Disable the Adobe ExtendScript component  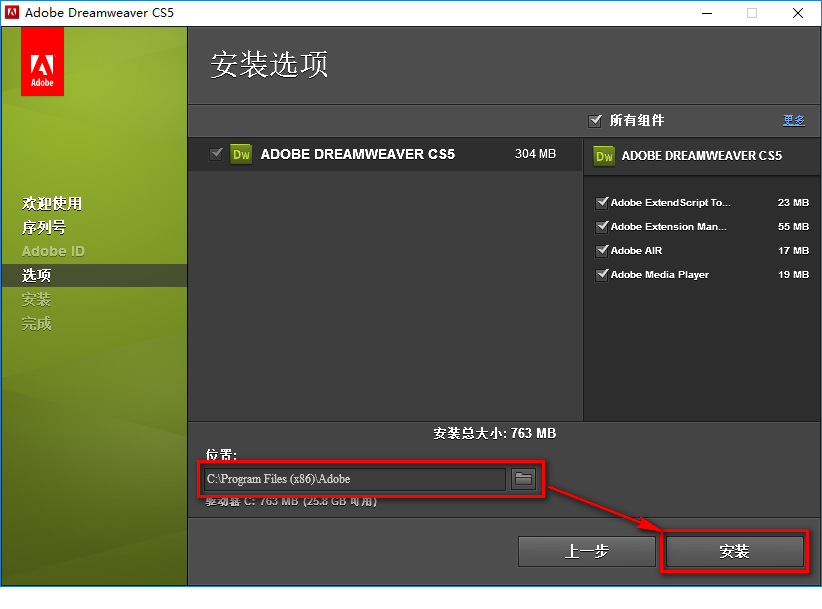(601, 202)
